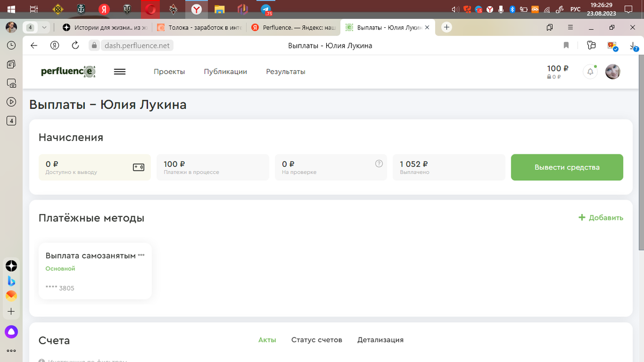Select the Выплата самозанятым payment card

pyautogui.click(x=95, y=271)
